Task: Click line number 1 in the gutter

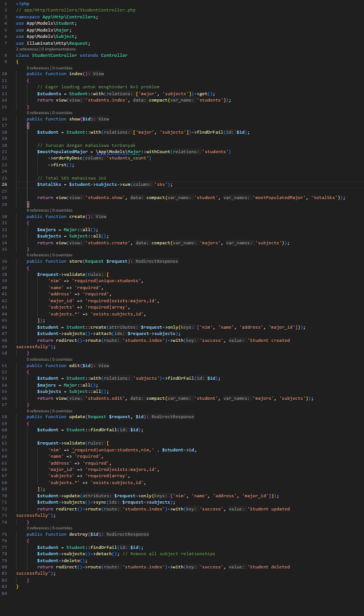Action: point(6,4)
